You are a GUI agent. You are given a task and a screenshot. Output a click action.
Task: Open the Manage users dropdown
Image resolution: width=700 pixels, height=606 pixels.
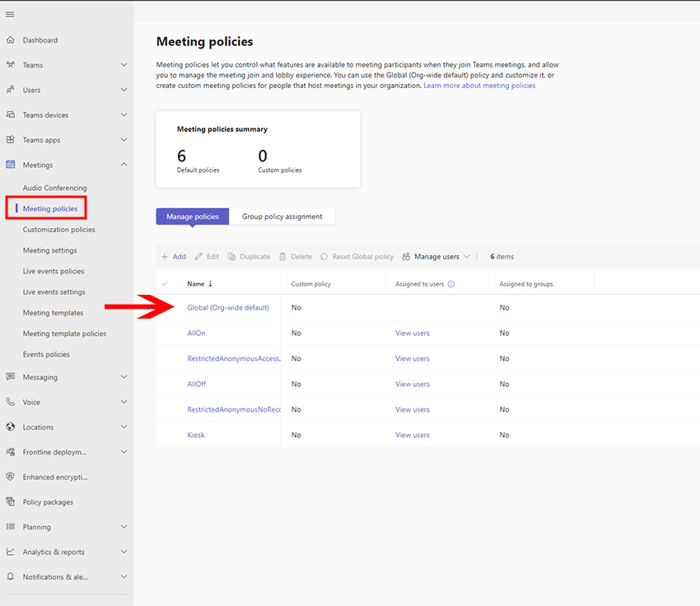pos(436,257)
